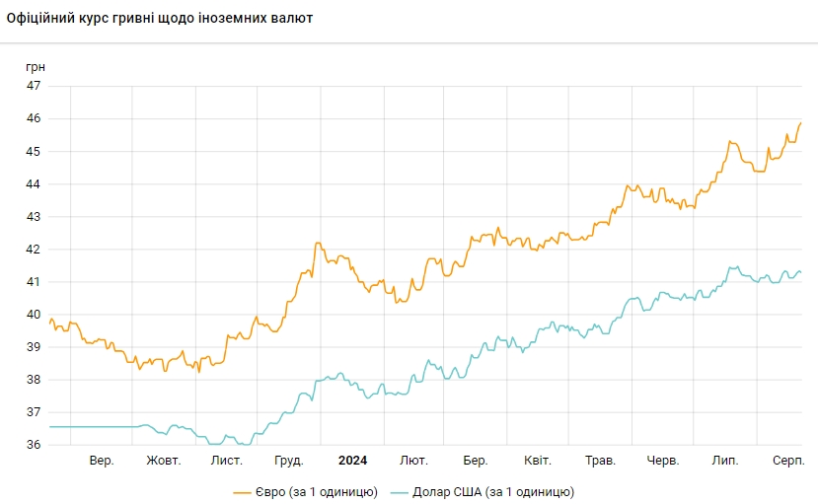Toggle the Долар США legend label

click(492, 491)
